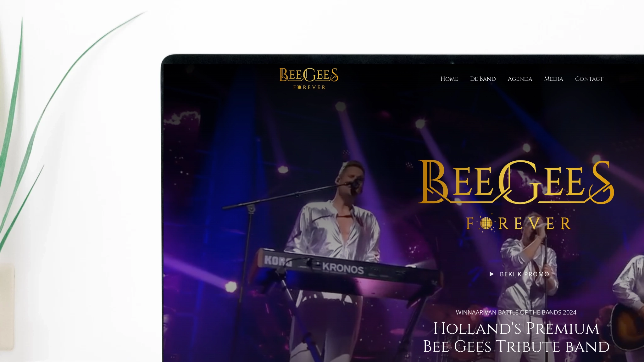Open the Home menu item
The width and height of the screenshot is (644, 362).
coord(449,79)
